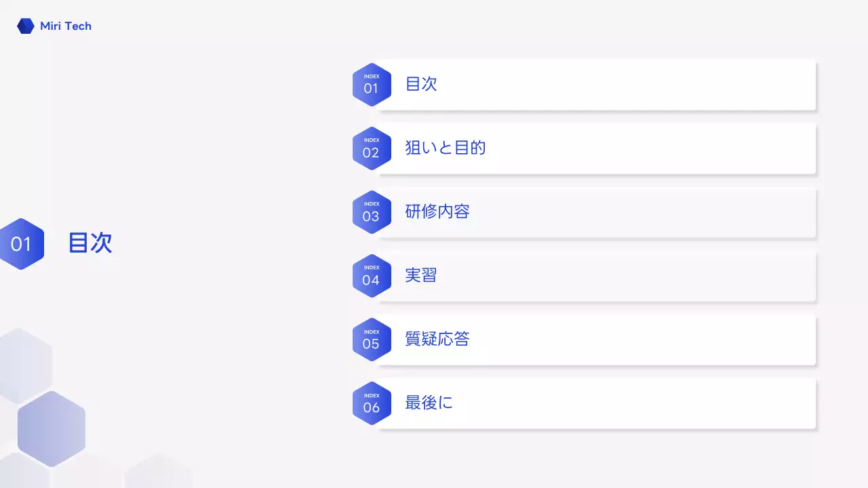Click the INDEX 06 hexagon badge

pos(372,403)
